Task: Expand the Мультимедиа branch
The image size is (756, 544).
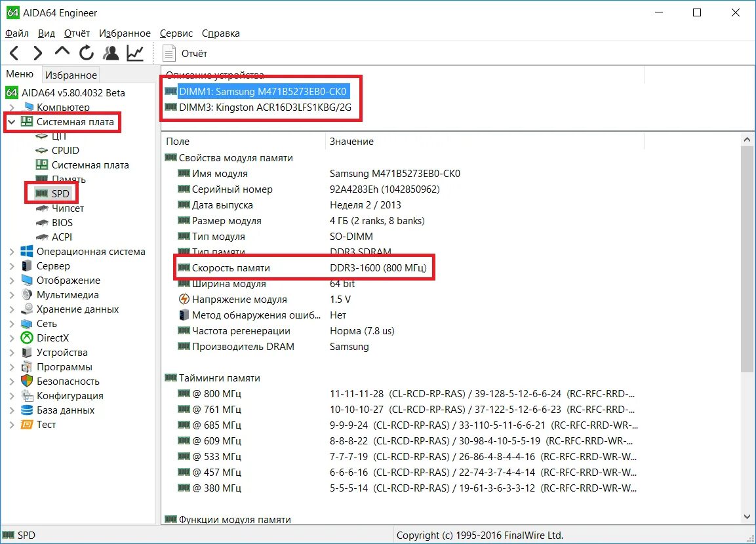Action: [12, 295]
